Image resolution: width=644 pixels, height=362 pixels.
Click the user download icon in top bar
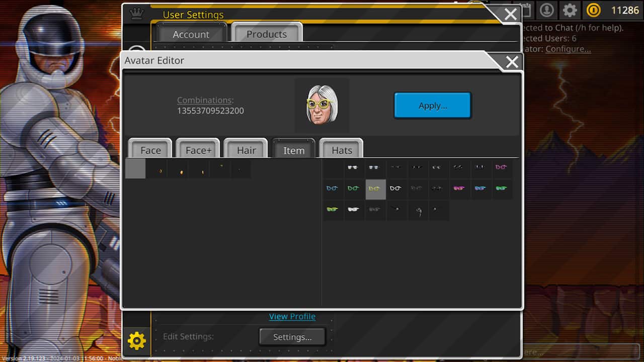547,10
